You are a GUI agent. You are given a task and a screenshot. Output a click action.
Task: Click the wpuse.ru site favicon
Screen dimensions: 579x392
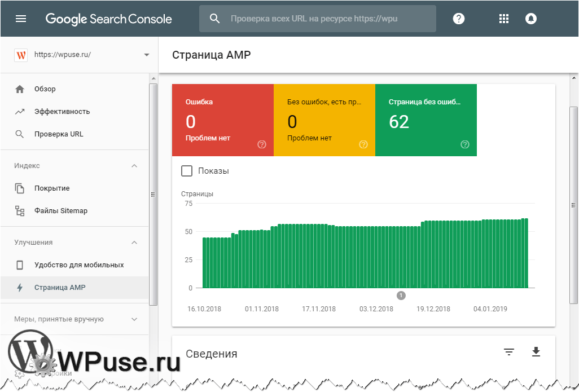click(x=21, y=55)
